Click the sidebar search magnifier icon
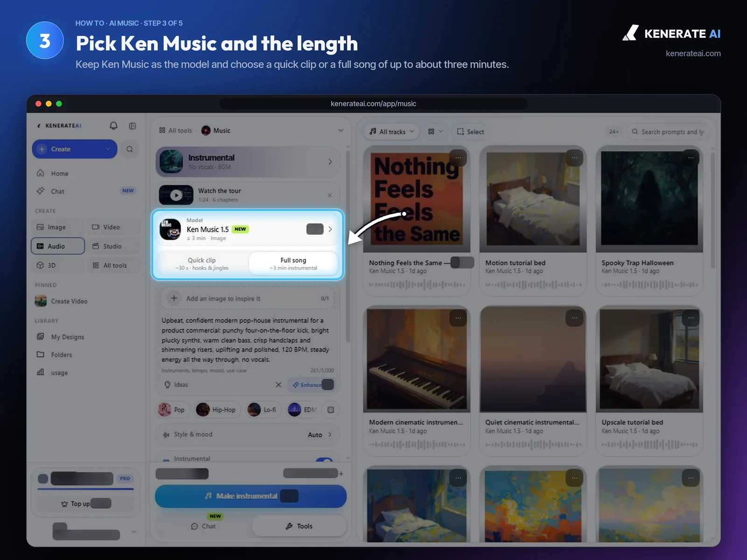 click(x=130, y=149)
